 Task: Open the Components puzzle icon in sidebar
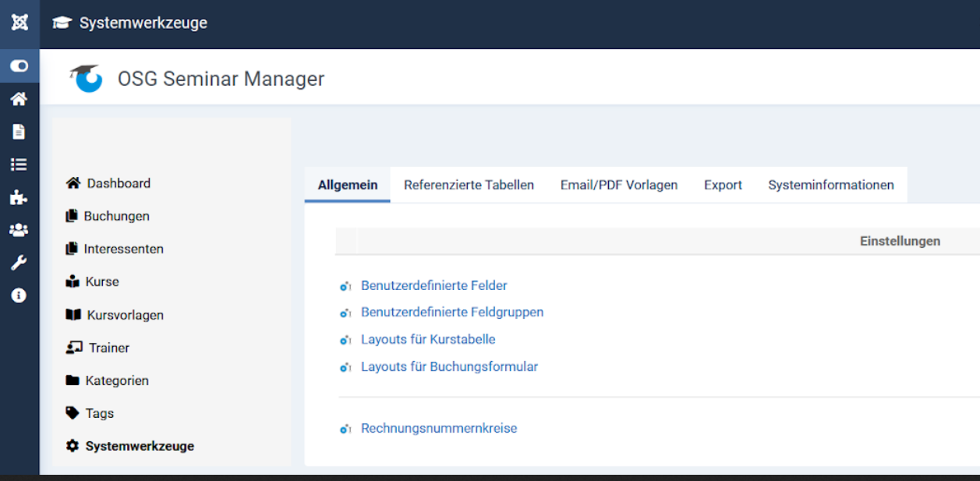tap(19, 197)
